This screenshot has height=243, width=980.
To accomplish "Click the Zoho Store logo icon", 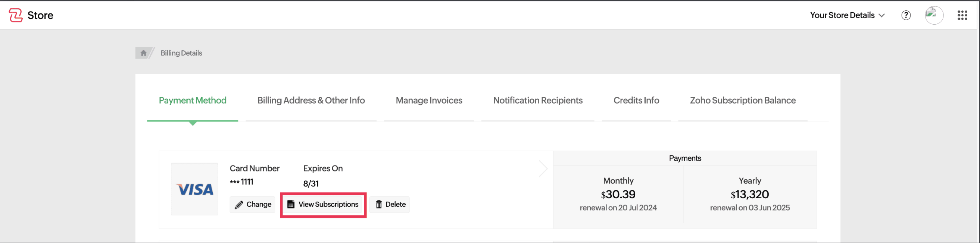I will tap(16, 15).
